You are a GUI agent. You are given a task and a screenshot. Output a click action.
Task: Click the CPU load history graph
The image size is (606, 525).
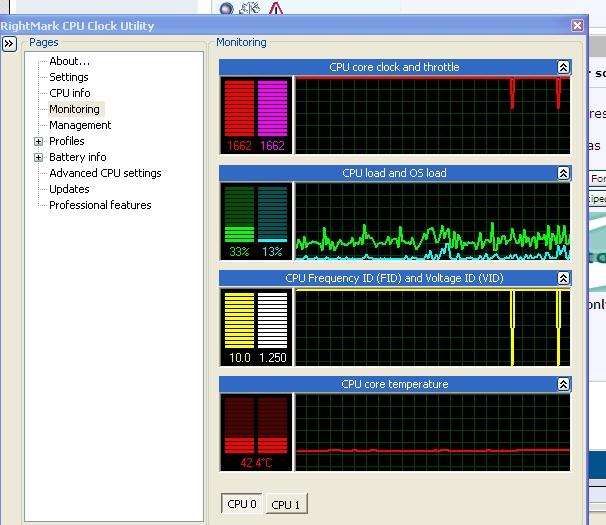(x=432, y=221)
